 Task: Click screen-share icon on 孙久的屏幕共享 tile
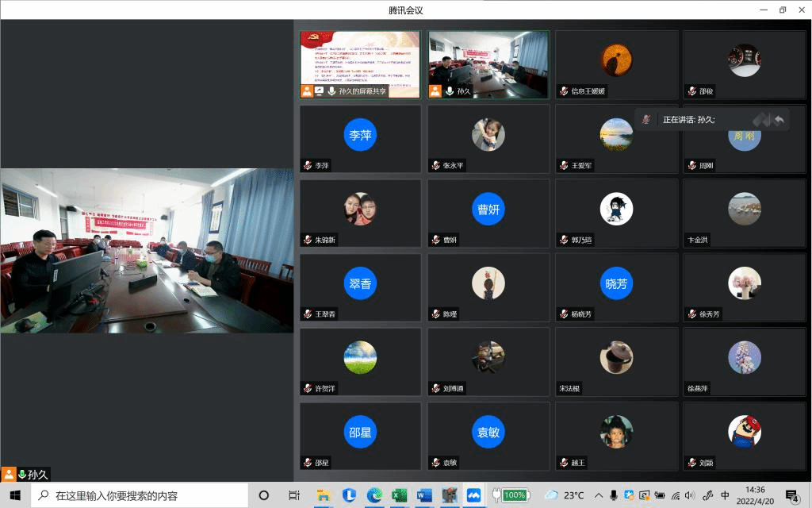click(x=319, y=91)
